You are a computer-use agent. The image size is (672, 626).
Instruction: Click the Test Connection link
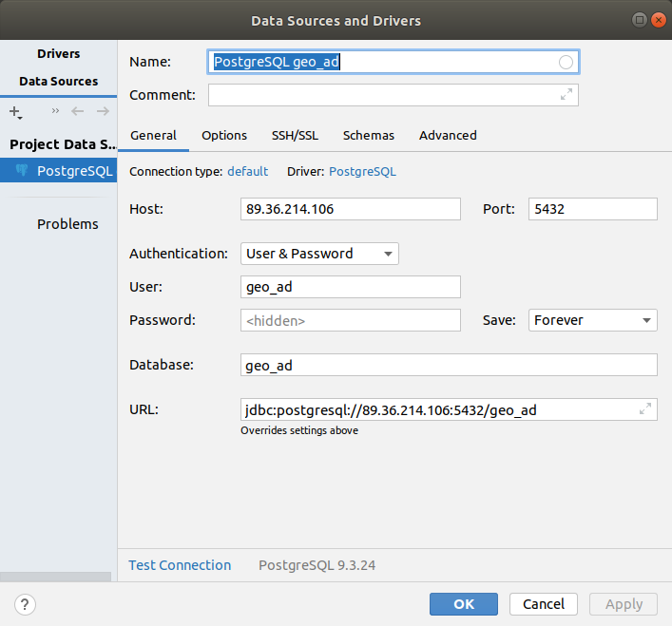coord(180,565)
